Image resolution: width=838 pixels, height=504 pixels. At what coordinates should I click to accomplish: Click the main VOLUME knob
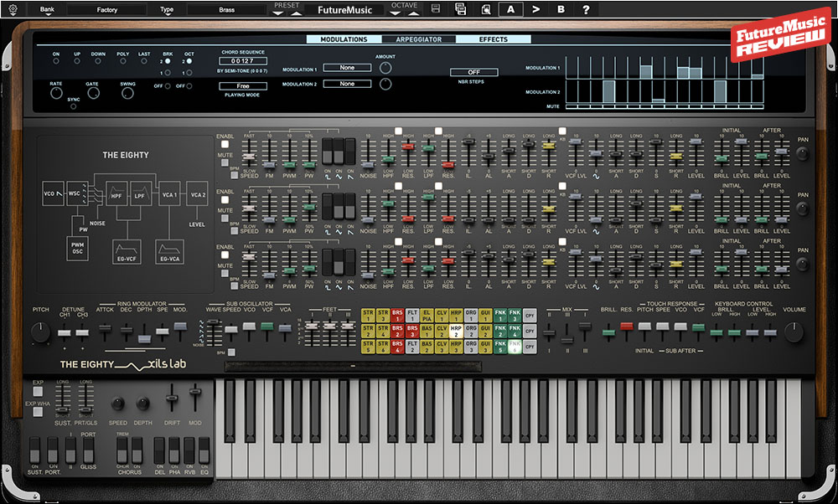(794, 332)
